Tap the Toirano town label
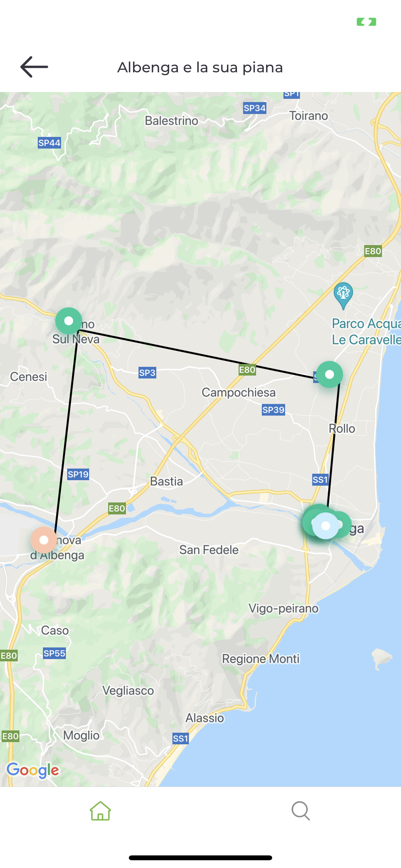The image size is (401, 868). pos(309,116)
